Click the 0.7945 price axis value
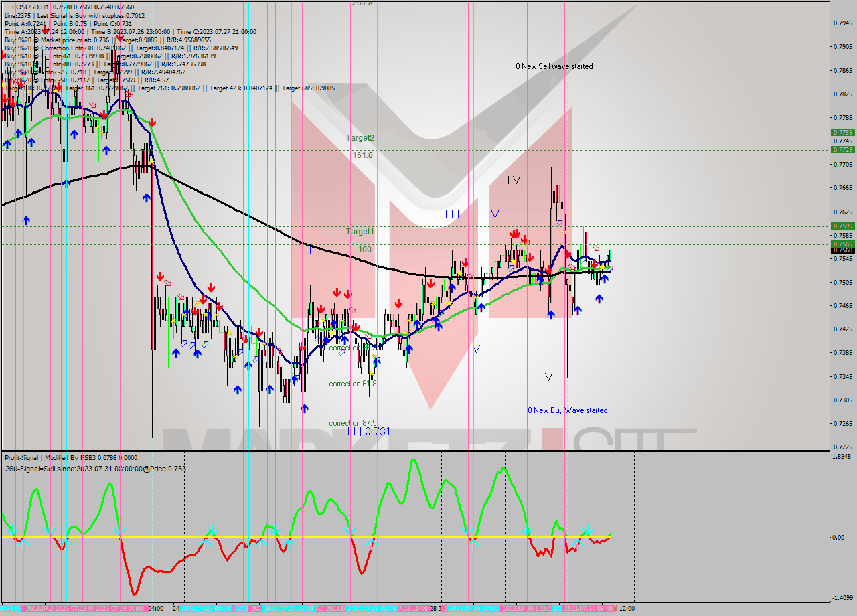This screenshot has width=857, height=616. tap(842, 23)
